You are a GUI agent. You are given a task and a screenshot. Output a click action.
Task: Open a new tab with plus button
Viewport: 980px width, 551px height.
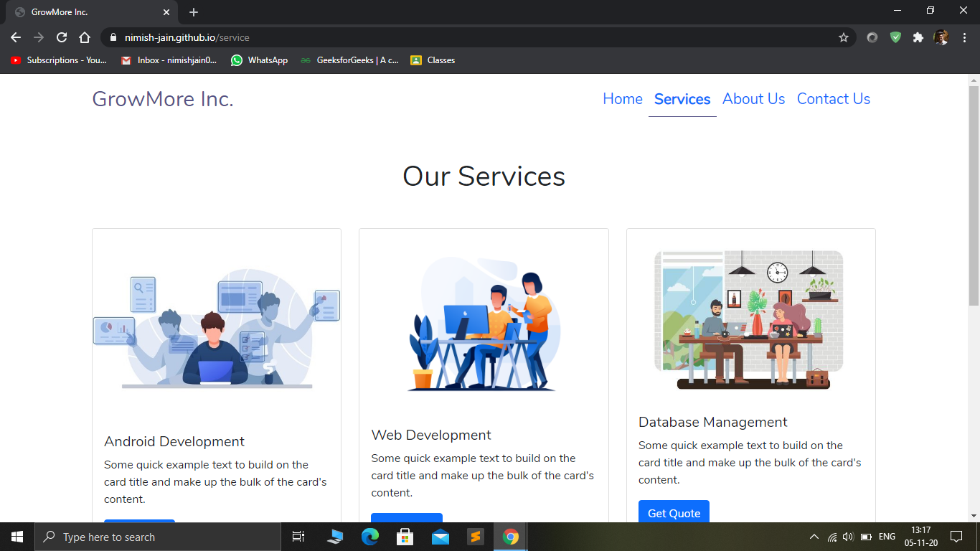coord(194,12)
